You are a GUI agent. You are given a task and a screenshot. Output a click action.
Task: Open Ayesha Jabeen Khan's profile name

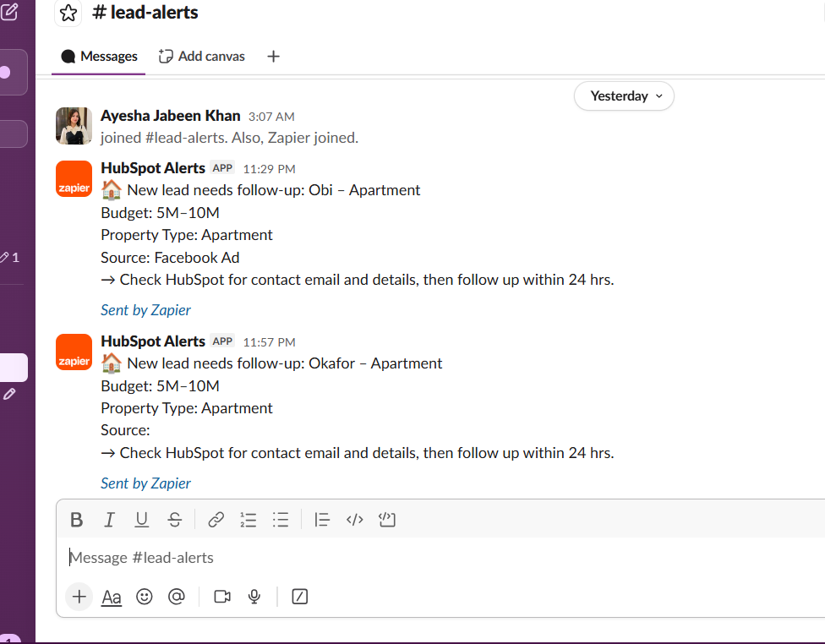point(171,115)
